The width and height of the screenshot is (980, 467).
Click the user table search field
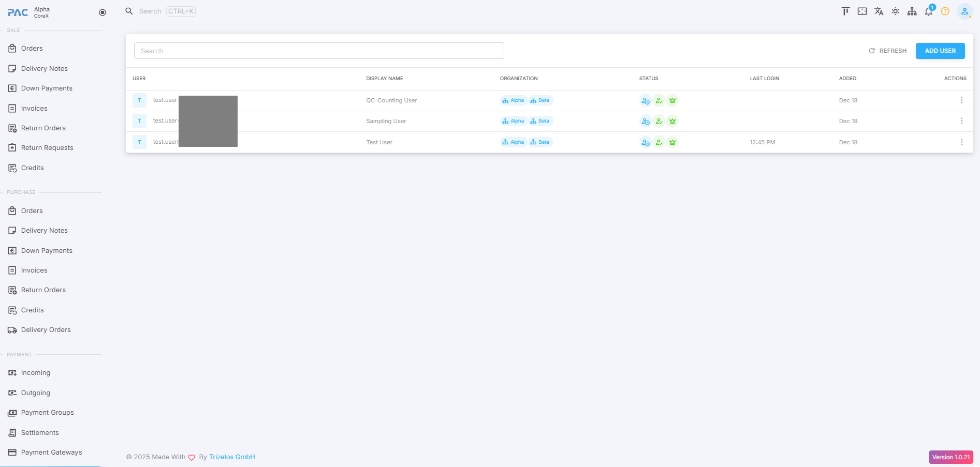tap(319, 51)
